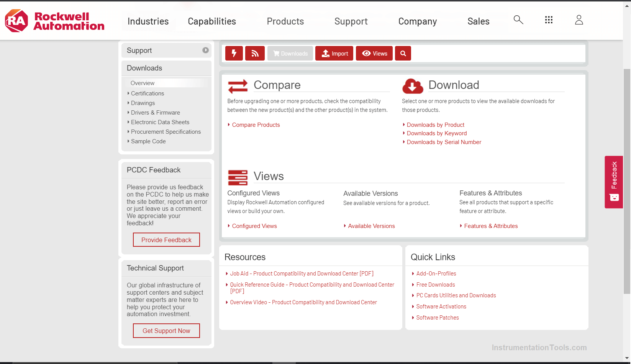Viewport: 631px width, 364px height.
Task: Open Drawings sidebar link
Action: pos(143,103)
